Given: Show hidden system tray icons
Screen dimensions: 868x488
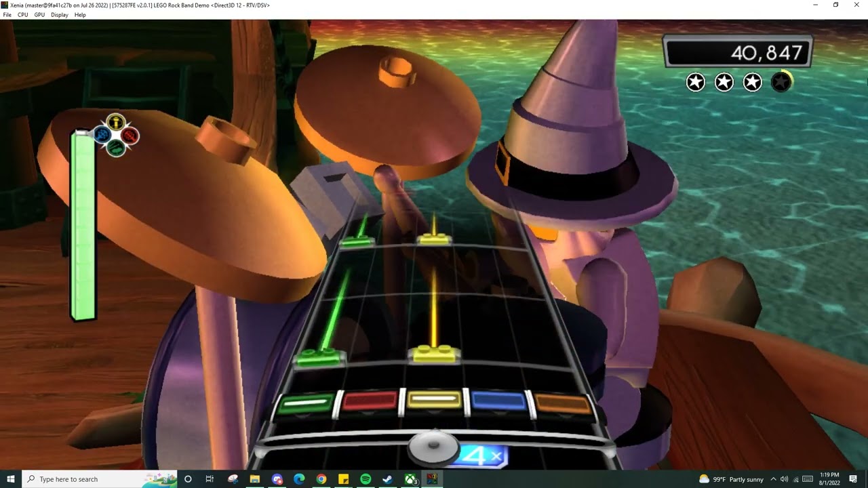Looking at the screenshot, I should [x=774, y=479].
